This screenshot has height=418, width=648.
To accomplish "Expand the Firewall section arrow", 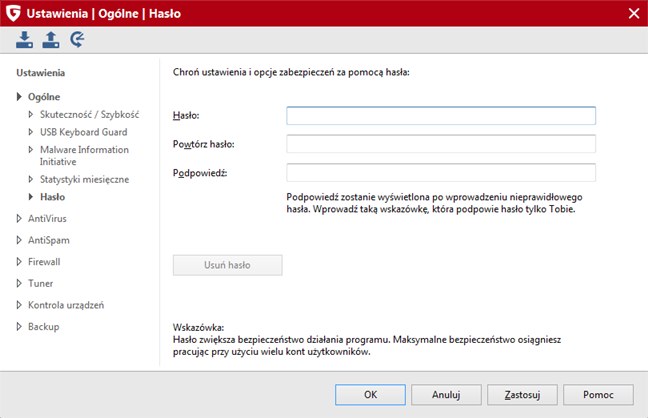I will click(x=19, y=261).
